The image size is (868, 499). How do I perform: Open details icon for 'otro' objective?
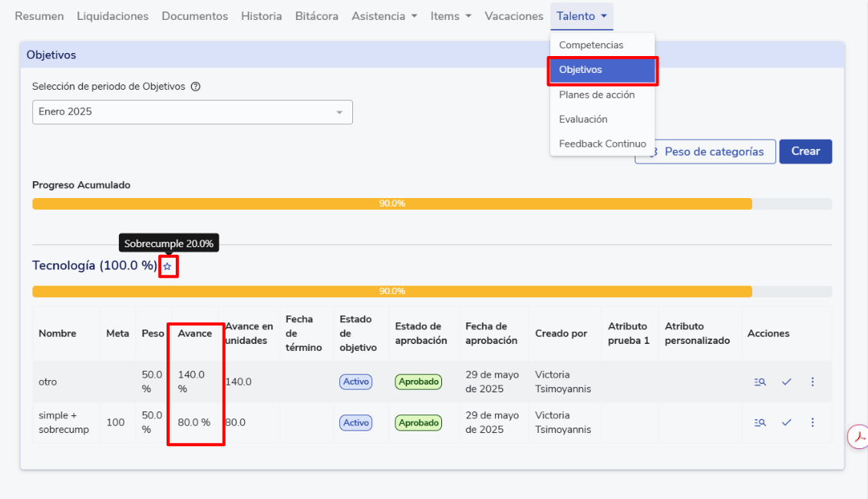point(760,382)
